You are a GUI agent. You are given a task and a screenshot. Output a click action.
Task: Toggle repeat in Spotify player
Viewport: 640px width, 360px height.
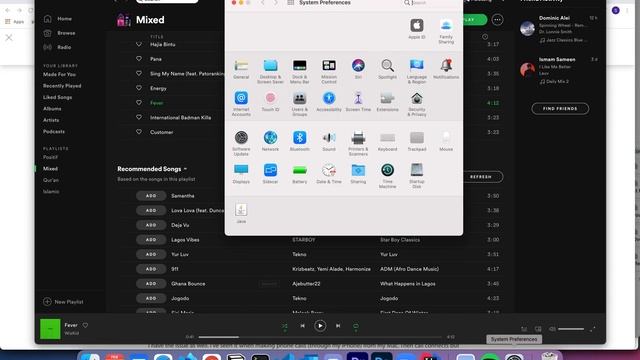pos(356,326)
